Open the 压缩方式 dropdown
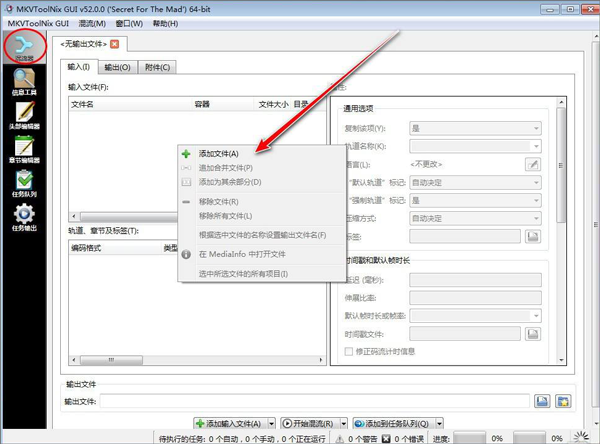Image resolution: width=600 pixels, height=444 pixels. coord(475,219)
